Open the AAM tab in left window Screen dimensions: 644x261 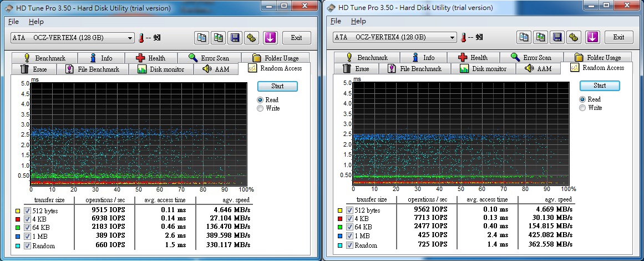pos(216,69)
